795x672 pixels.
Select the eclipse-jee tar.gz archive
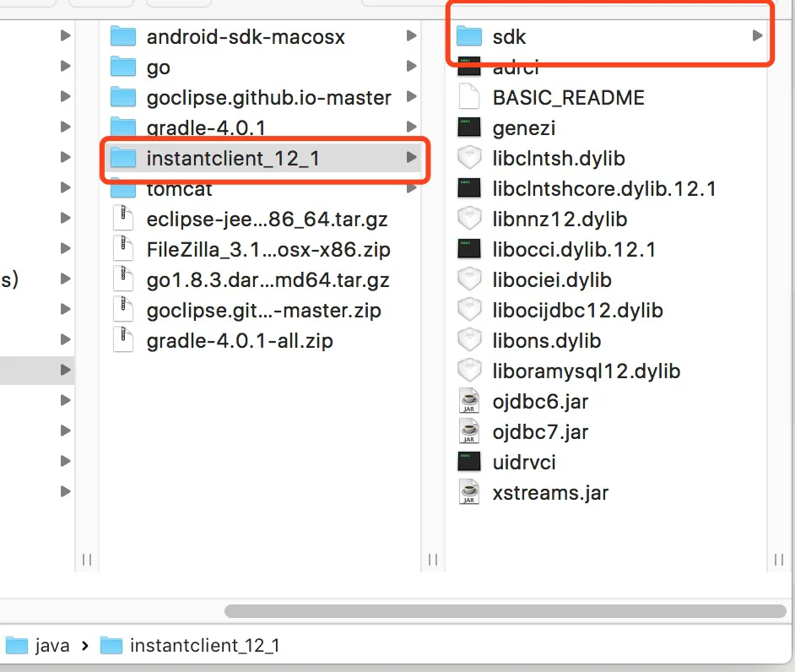point(268,219)
